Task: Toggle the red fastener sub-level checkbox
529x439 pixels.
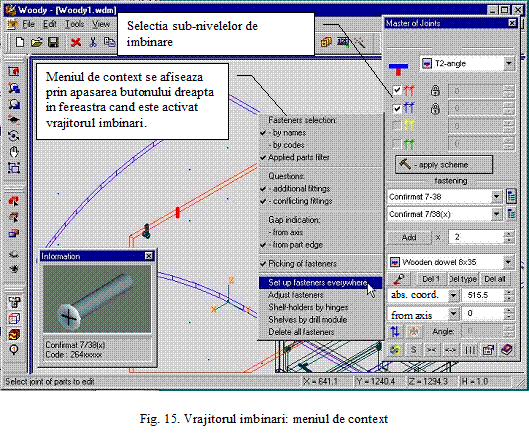Action: pos(397,90)
